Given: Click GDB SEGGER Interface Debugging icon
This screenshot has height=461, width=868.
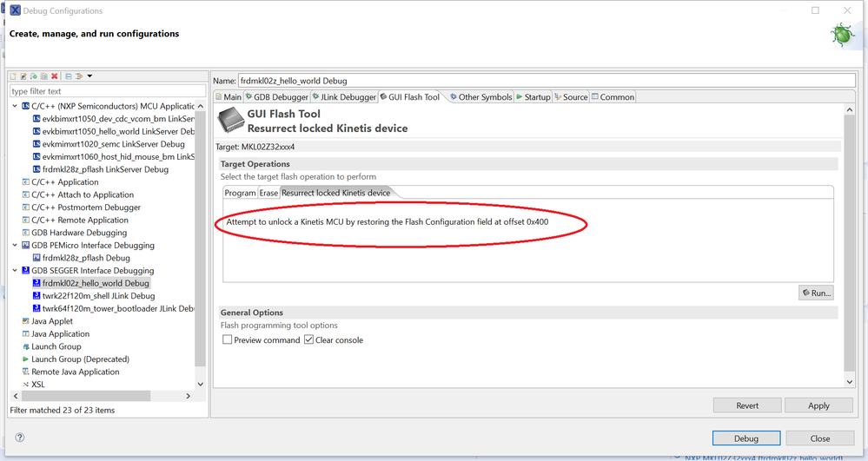Looking at the screenshot, I should pos(25,271).
